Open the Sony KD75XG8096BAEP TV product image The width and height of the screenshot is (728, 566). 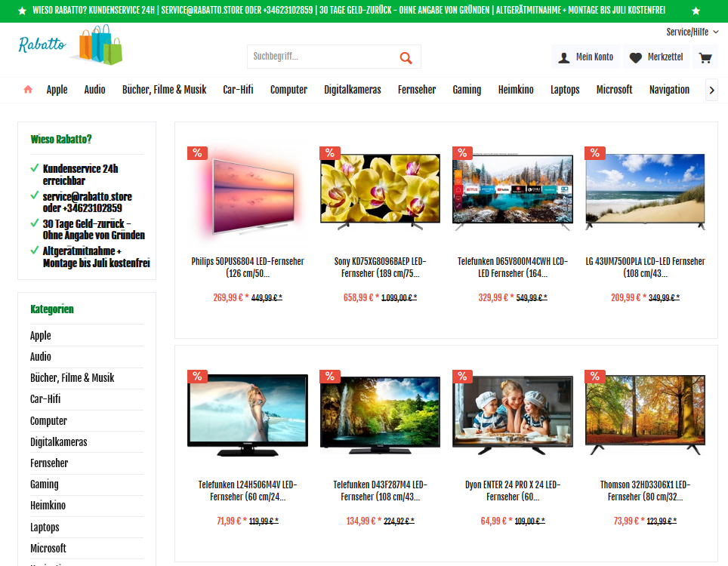[381, 192]
